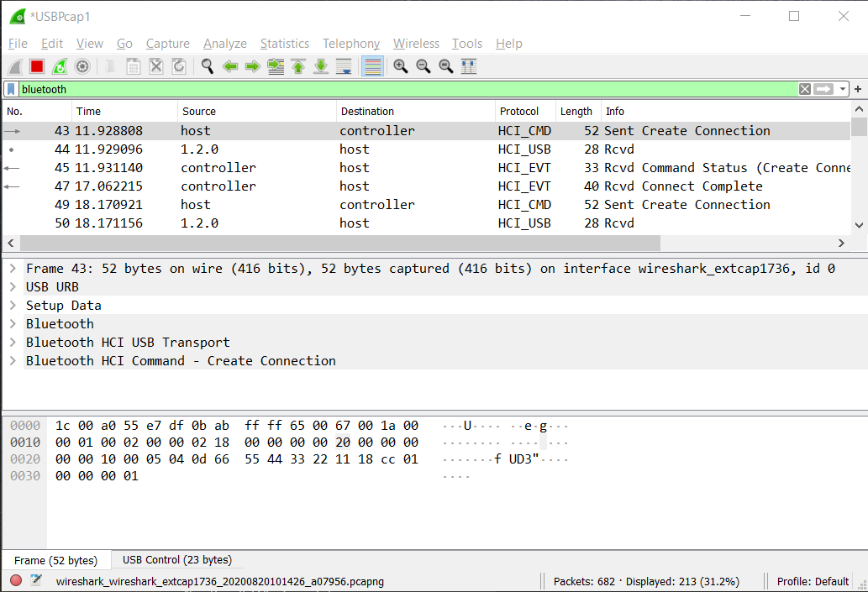Click the Resize columns toolbar icon
The width and height of the screenshot is (868, 592).
click(469, 67)
